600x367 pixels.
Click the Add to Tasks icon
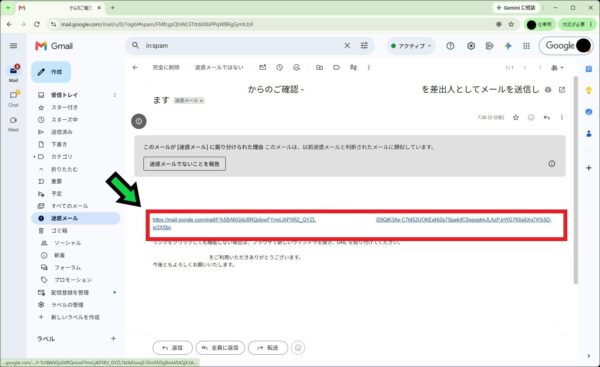(x=297, y=67)
